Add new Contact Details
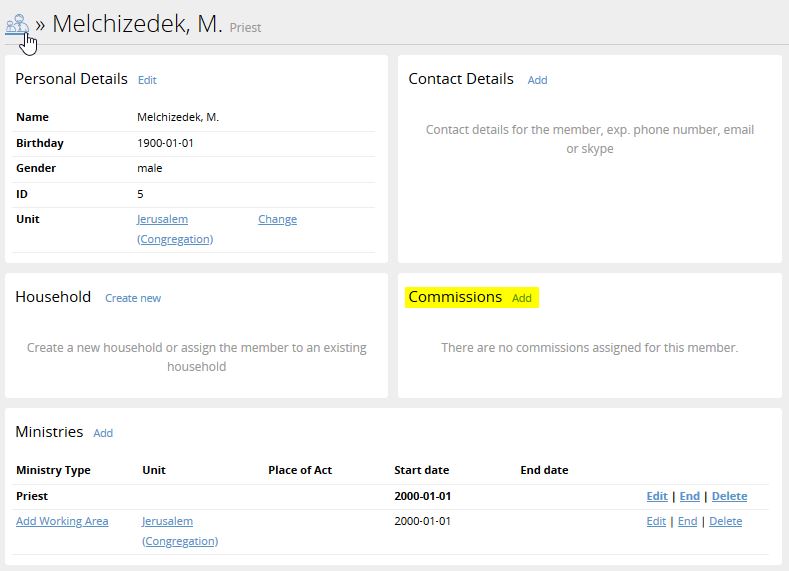 tap(537, 80)
